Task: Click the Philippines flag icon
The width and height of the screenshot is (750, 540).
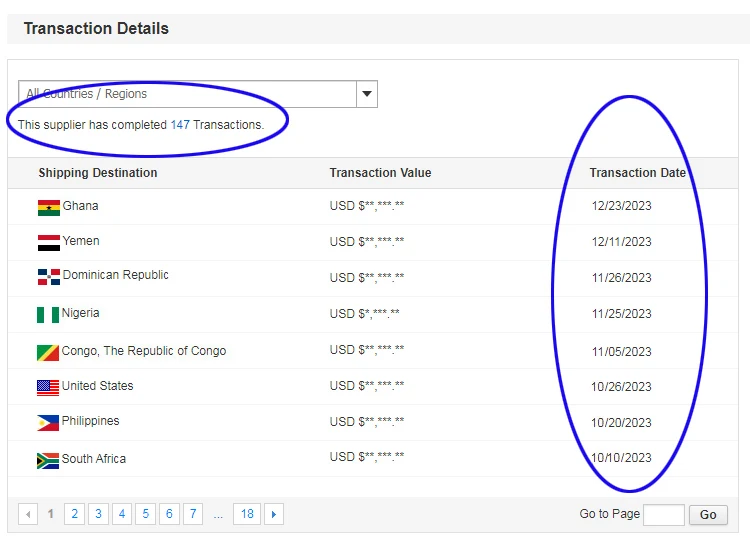Action: [48, 423]
